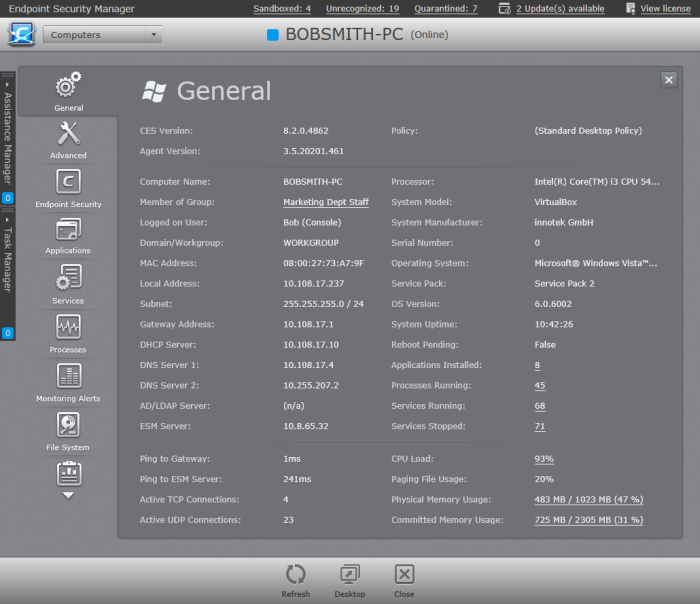The width and height of the screenshot is (700, 604).
Task: Open CPU Load 93% link
Action: [544, 459]
